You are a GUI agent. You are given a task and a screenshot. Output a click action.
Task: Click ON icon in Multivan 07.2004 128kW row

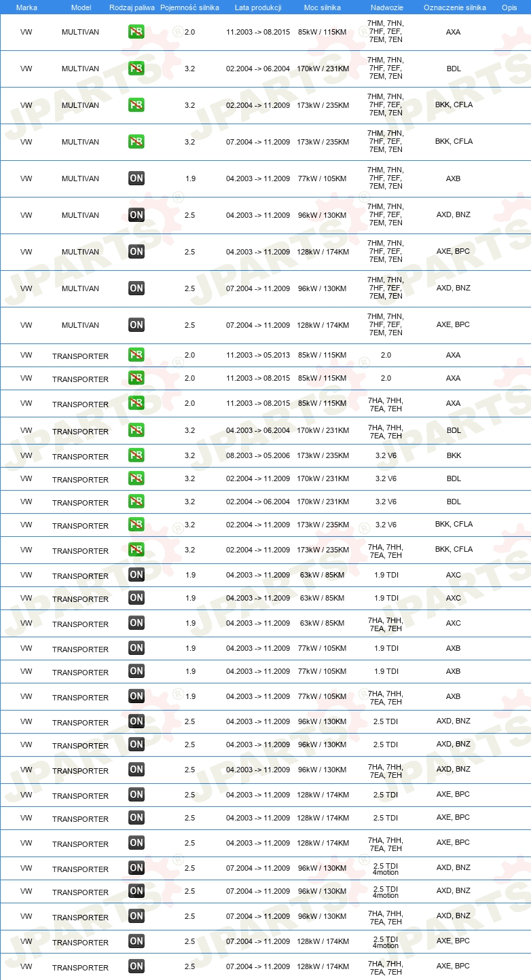[136, 325]
